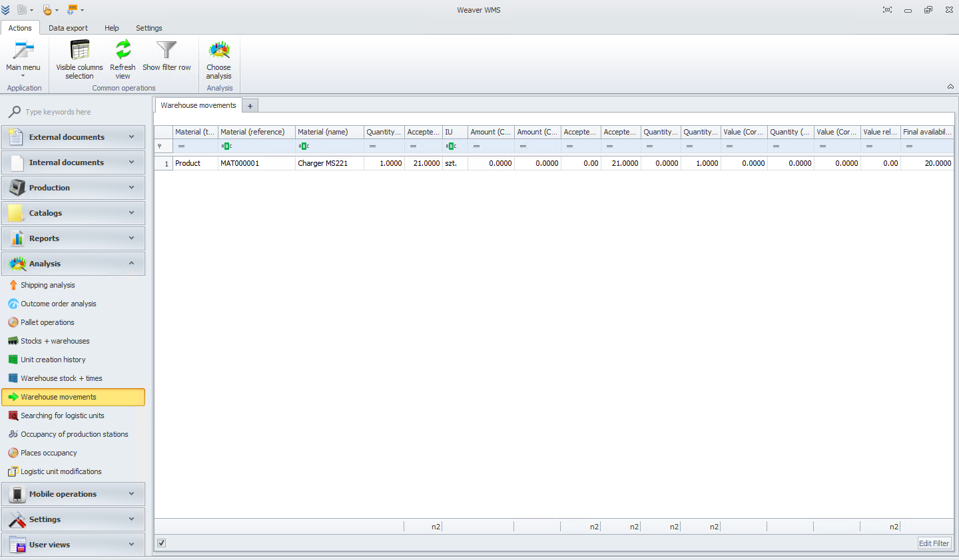Image resolution: width=959 pixels, height=560 pixels.
Task: Open Choose analysis in the ribbon
Action: click(x=218, y=59)
